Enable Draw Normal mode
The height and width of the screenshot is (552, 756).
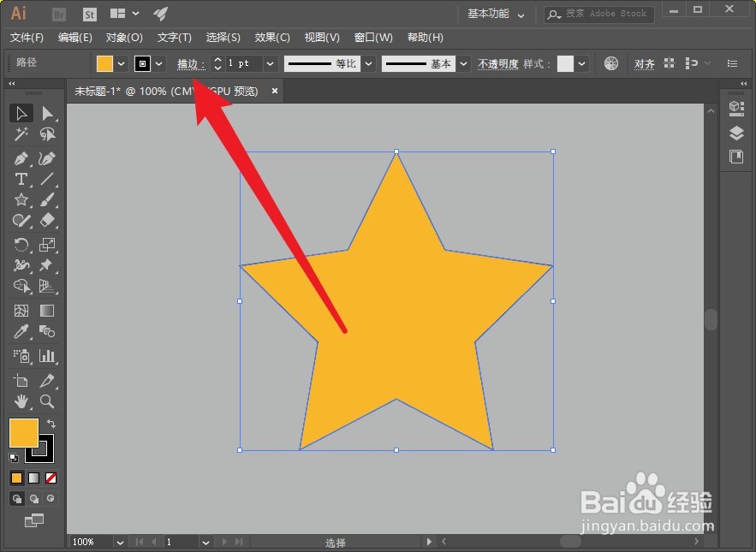(17, 498)
